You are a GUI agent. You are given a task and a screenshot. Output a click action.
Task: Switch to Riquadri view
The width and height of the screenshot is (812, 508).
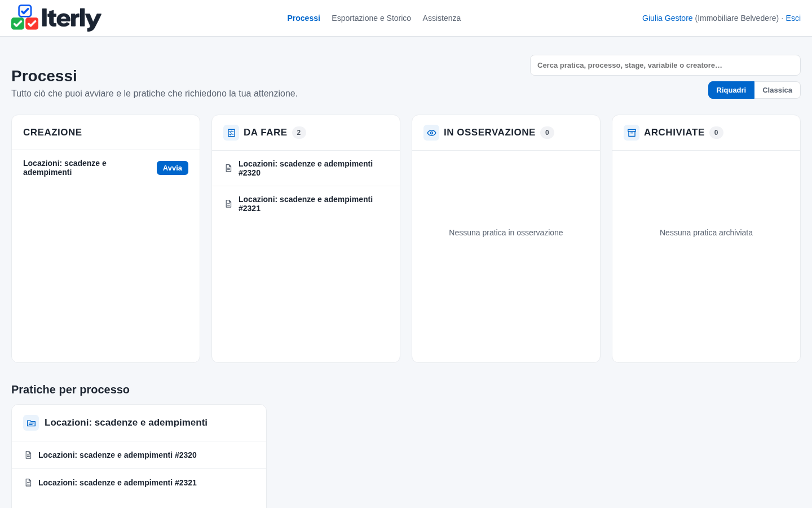731,90
